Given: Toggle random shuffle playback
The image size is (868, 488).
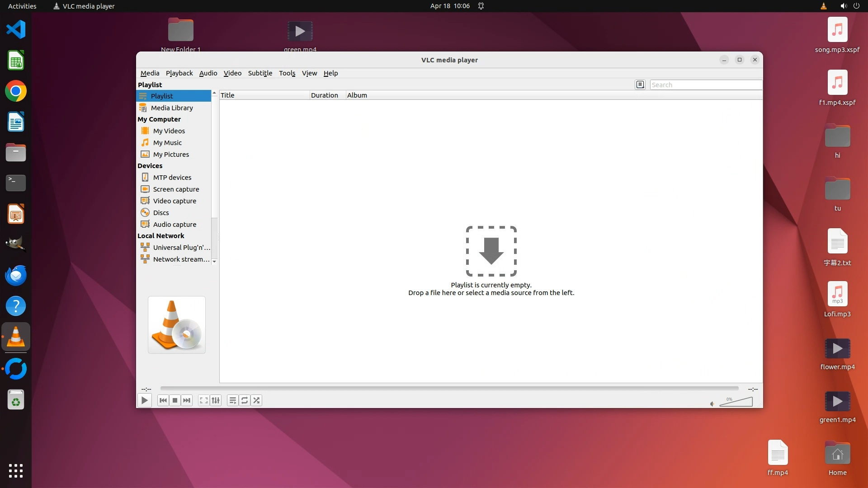Looking at the screenshot, I should (256, 400).
